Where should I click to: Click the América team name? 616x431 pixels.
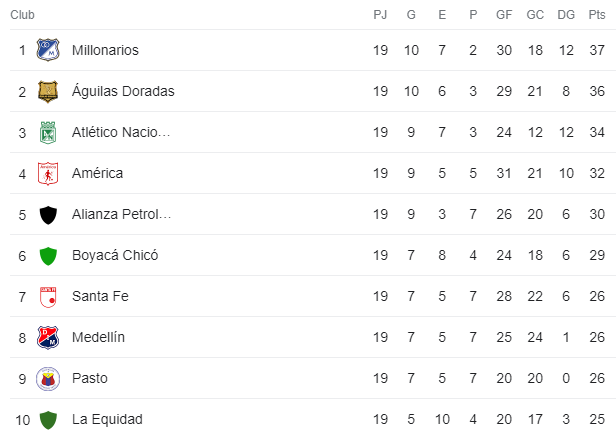[x=97, y=173]
